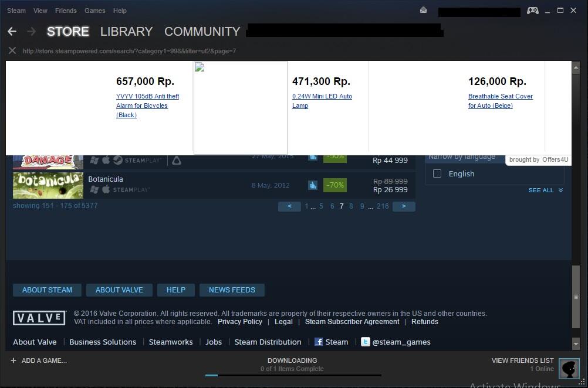Open the Breathable Seat Cover ad link
The height and width of the screenshot is (388, 588).
click(500, 101)
